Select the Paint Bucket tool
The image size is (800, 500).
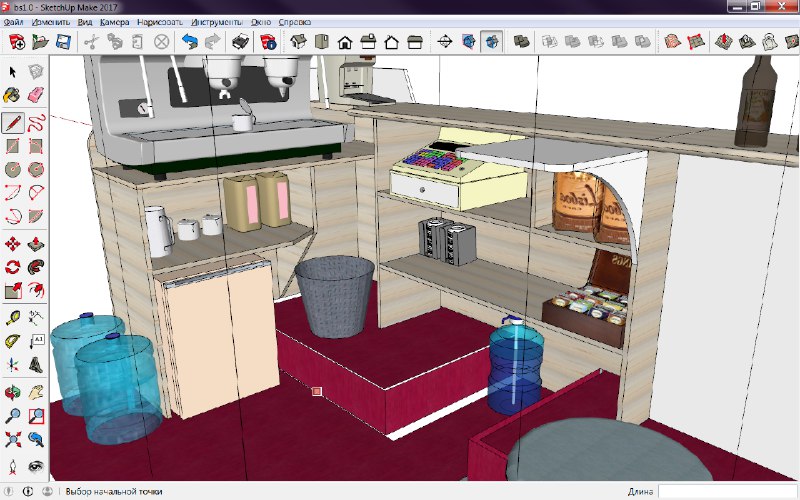tap(13, 96)
